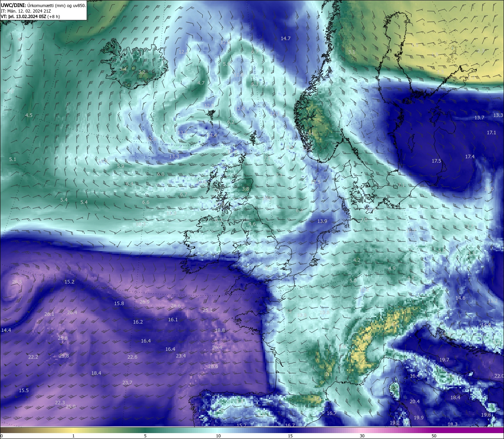Screen dimensions: 504x439
Task: Click the 13.7 value over Finland
Action: pos(479,118)
